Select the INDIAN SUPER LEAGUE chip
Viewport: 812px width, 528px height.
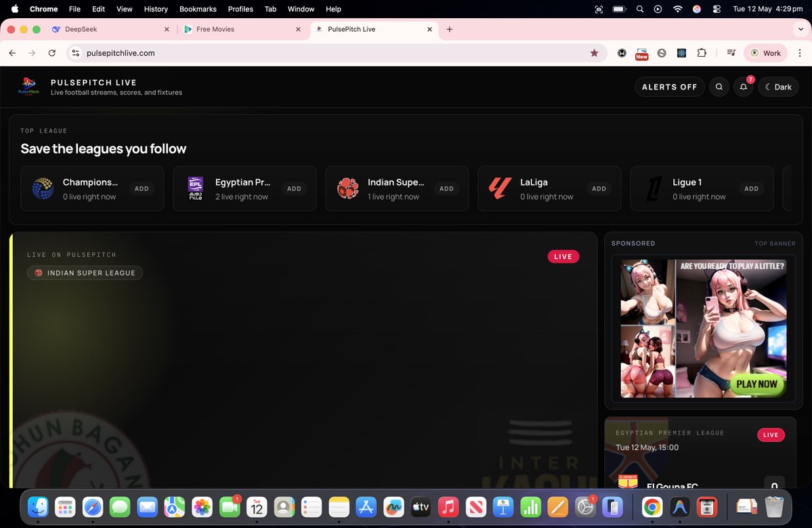(x=85, y=273)
